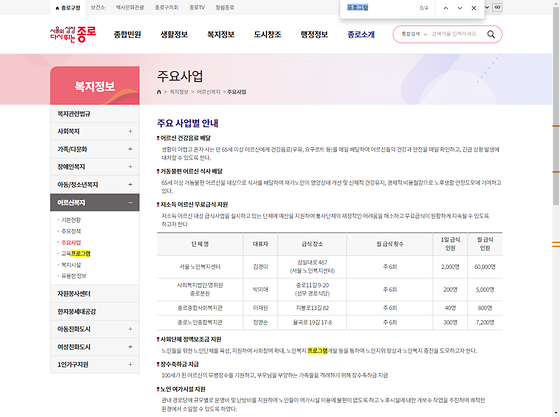This screenshot has width=560, height=417.
Task: Select the 종로TV top tab
Action: (197, 7)
